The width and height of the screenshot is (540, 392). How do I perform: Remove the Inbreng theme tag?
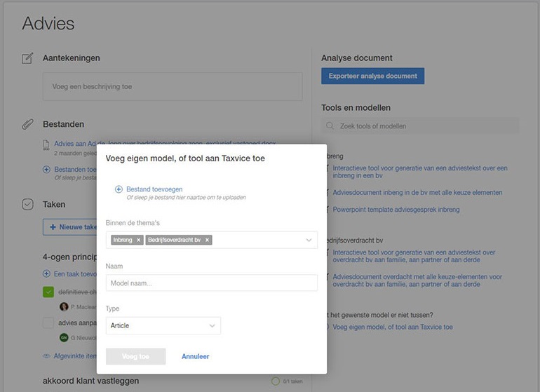(138, 240)
